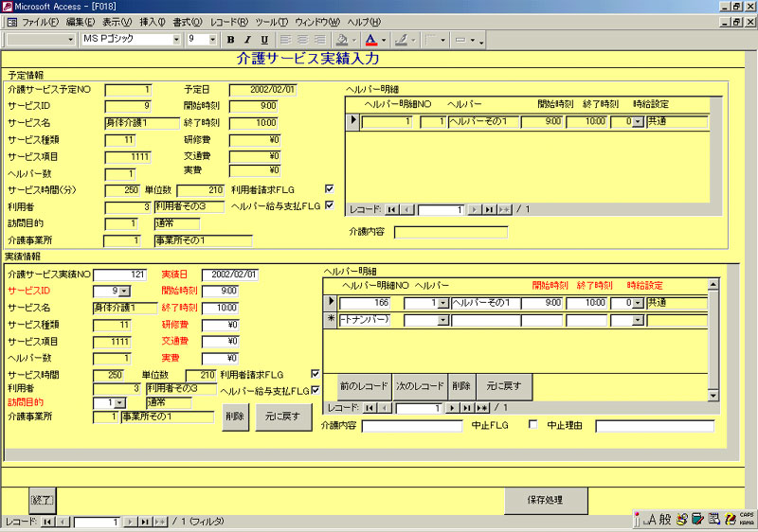The height and width of the screenshot is (532, 758).
Task: Align text right via toolbar
Action: click(x=319, y=40)
